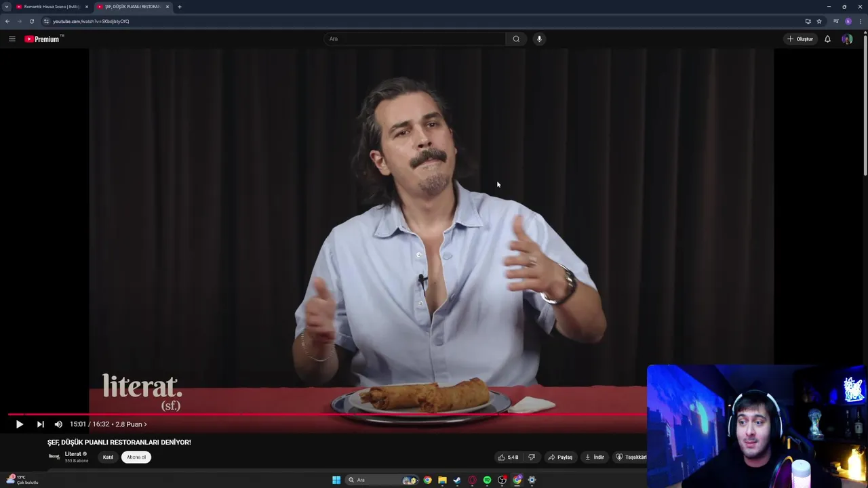This screenshot has height=488, width=868.
Task: Open the weather widget showing 13°C
Action: [23, 480]
